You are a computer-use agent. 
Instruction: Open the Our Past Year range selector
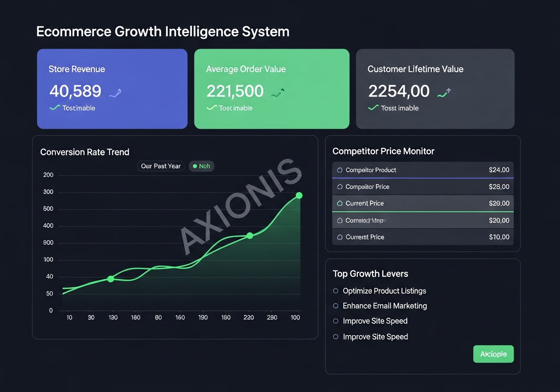click(161, 166)
